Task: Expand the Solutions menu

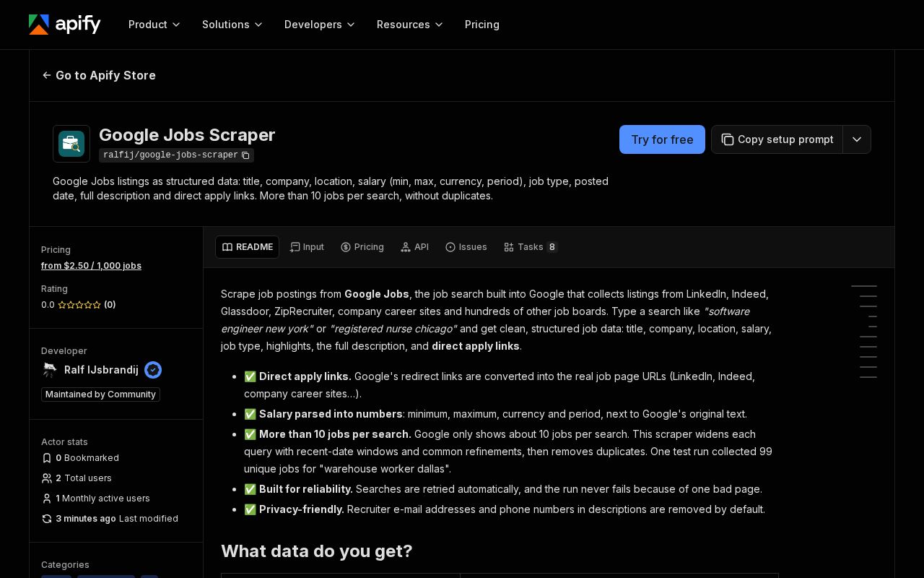Action: 232,25
